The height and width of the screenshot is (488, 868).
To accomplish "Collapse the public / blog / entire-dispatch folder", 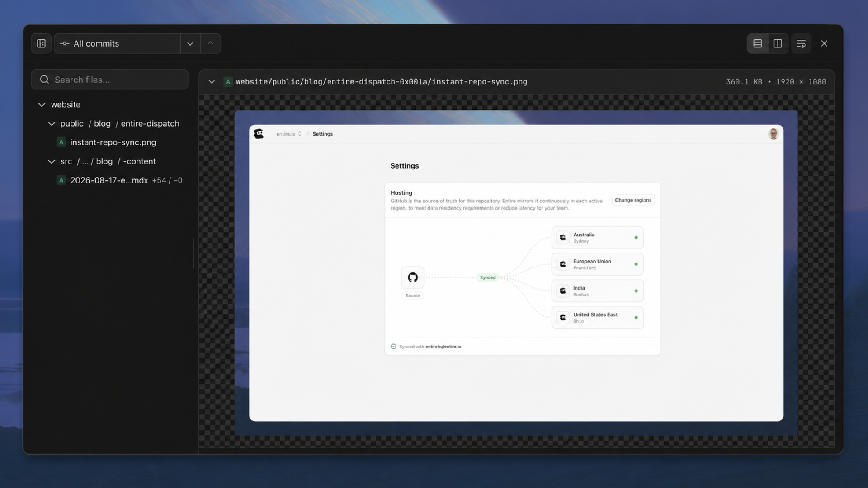I will click(x=52, y=123).
